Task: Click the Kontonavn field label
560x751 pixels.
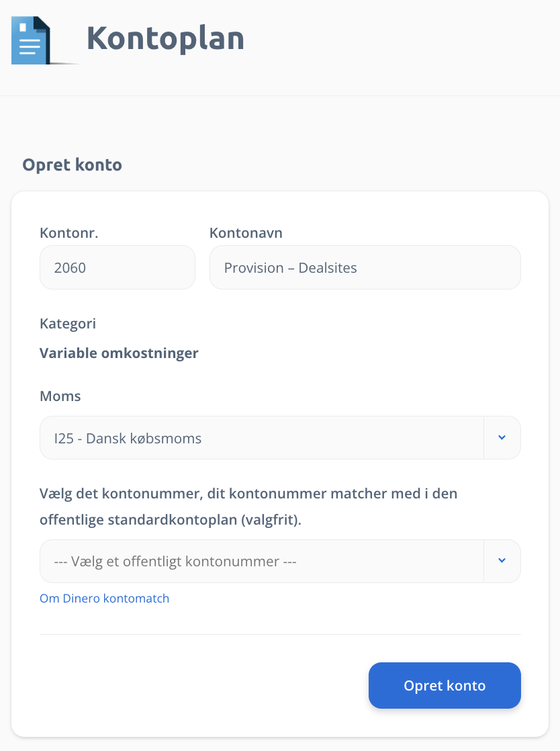Action: coord(246,233)
